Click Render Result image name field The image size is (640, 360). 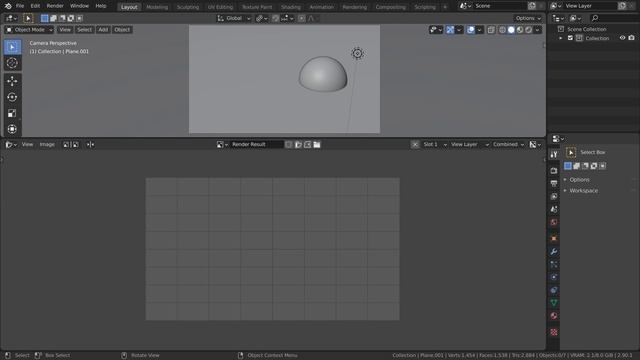tap(256, 144)
